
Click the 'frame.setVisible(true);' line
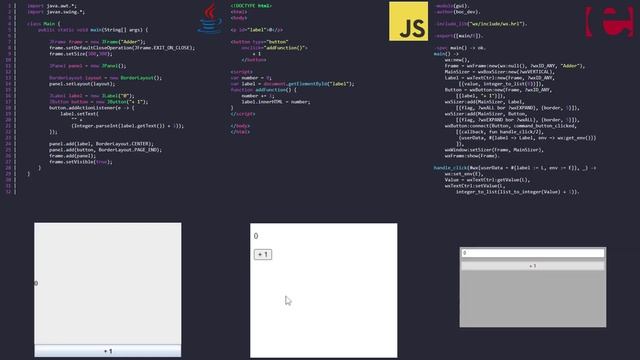[x=81, y=162]
